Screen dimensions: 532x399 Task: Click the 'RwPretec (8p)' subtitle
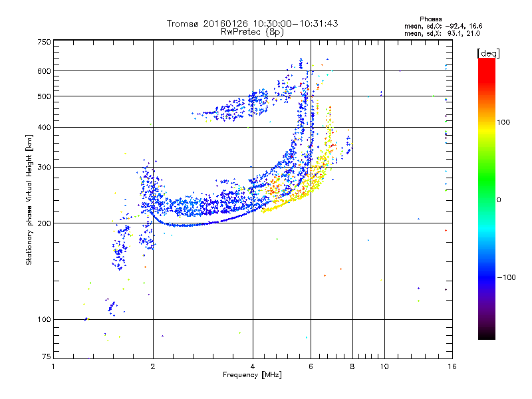(252, 32)
